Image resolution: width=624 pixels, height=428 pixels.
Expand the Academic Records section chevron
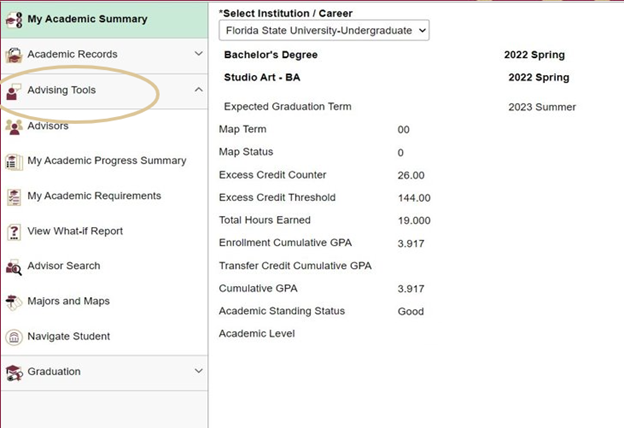pyautogui.click(x=197, y=55)
